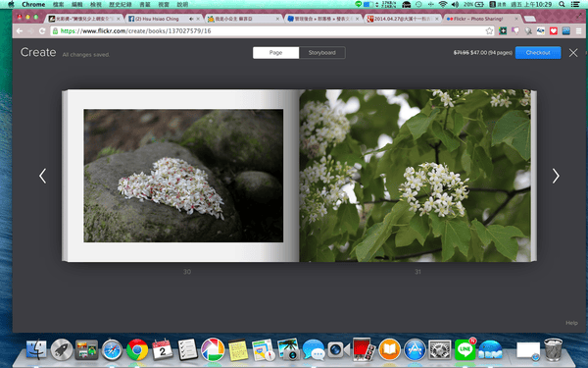Reload the page in Chrome
Screen dimensions: 588x368
(42, 31)
